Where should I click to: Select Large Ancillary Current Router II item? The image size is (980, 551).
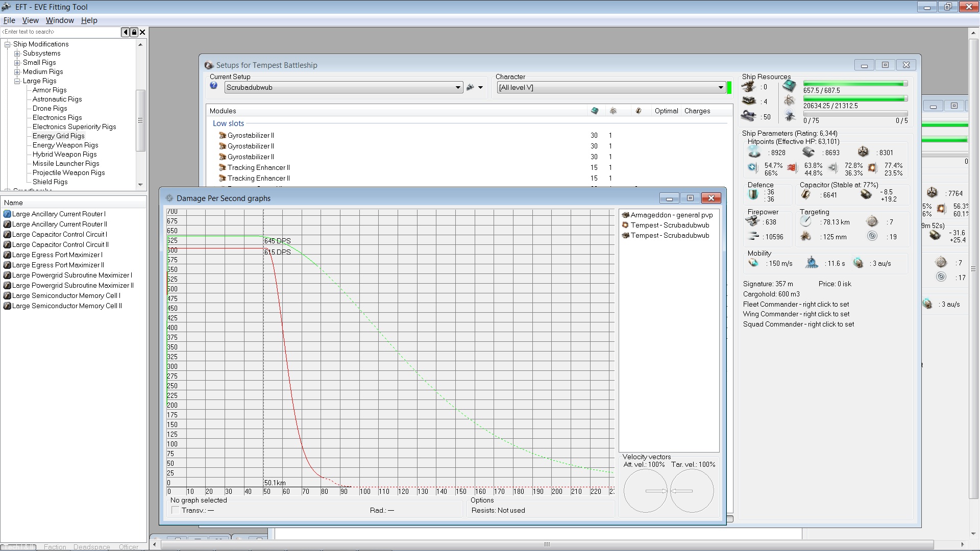(59, 224)
